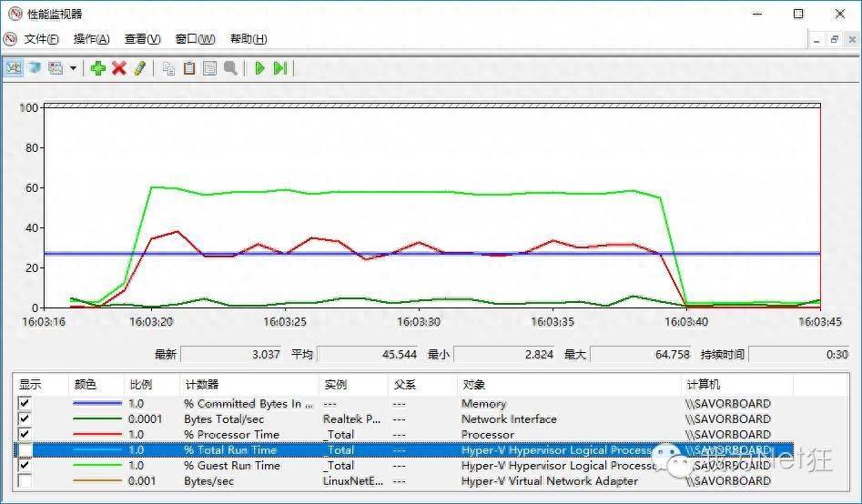This screenshot has width=862, height=504.
Task: Click the green plus Add counter icon
Action: [98, 68]
